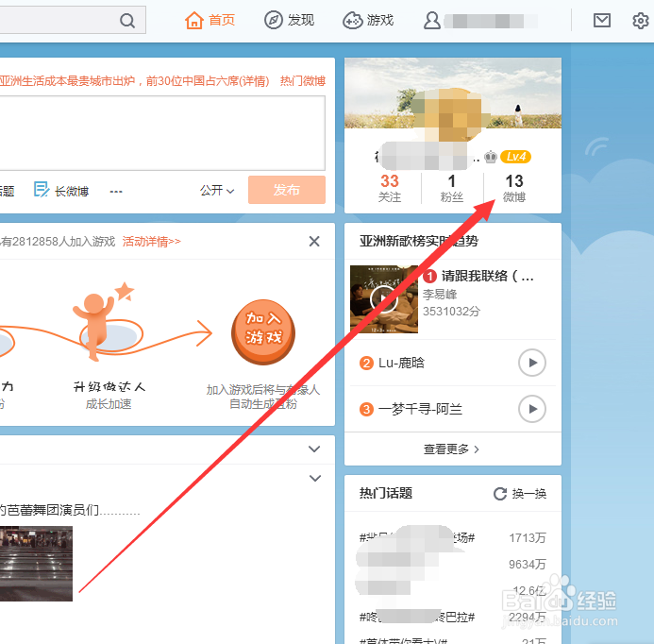Click the profile avatar picture

(451, 115)
